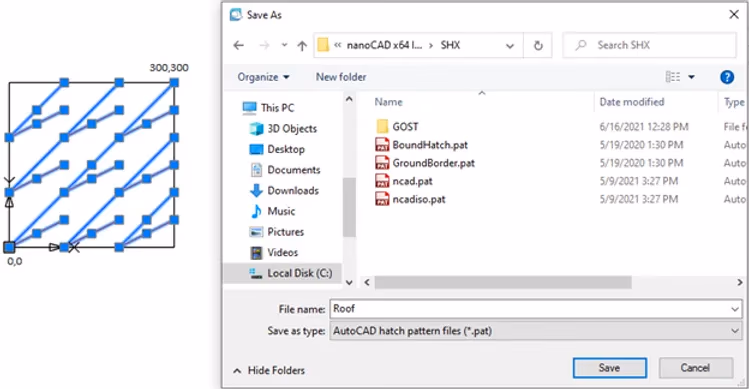Click the change view icon
The height and width of the screenshot is (389, 749).
pyautogui.click(x=673, y=77)
